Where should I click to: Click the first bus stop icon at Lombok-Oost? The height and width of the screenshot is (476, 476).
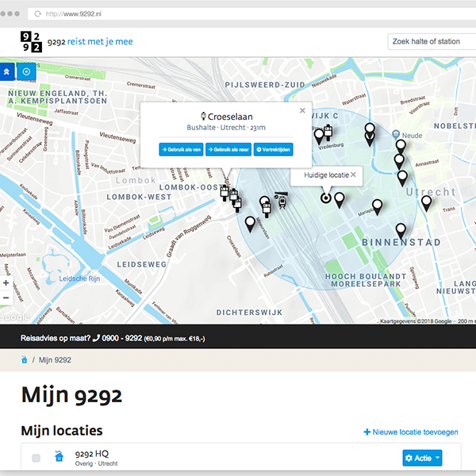[225, 193]
